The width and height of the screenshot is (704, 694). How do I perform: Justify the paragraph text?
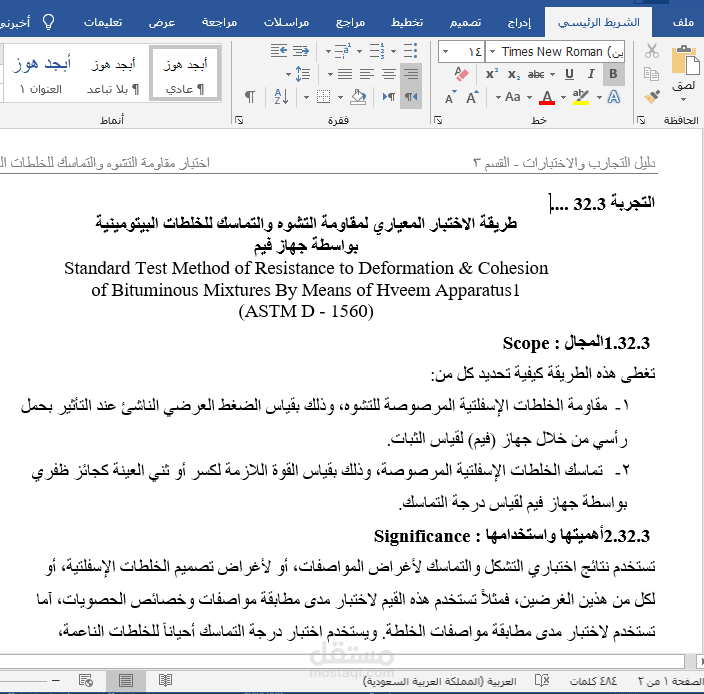click(x=345, y=74)
